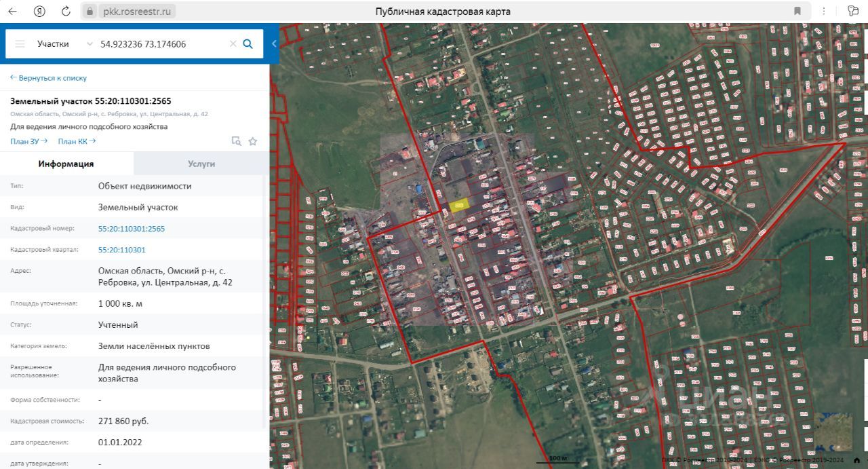
Task: Zoom to parcel with the locate icon
Action: point(236,141)
